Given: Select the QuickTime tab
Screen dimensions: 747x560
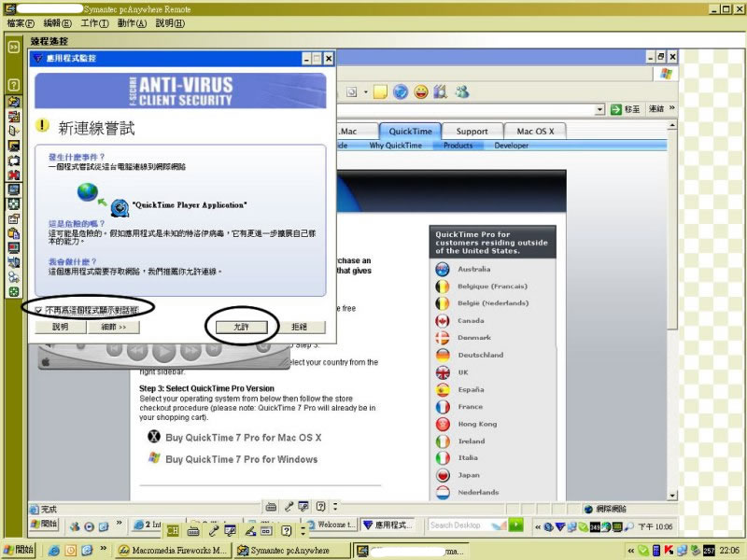Looking at the screenshot, I should tap(410, 131).
